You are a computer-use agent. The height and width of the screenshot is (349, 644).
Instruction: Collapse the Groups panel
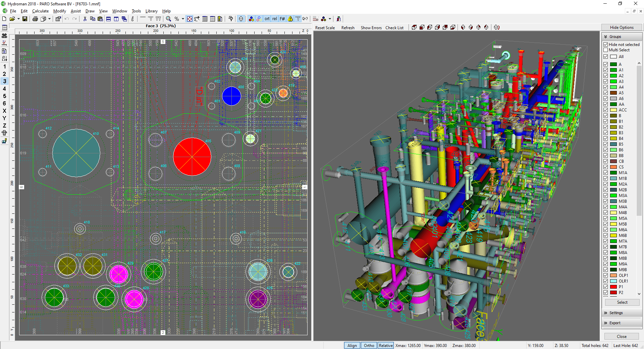click(606, 37)
